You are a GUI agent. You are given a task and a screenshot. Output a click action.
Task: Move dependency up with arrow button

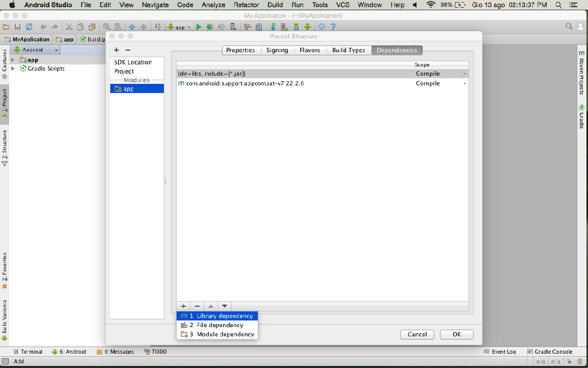pos(211,306)
